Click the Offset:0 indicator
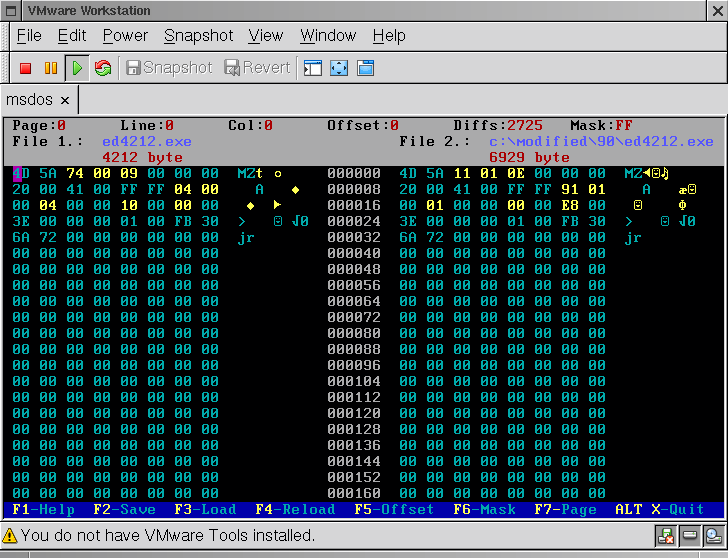728x558 pixels. pyautogui.click(x=363, y=125)
